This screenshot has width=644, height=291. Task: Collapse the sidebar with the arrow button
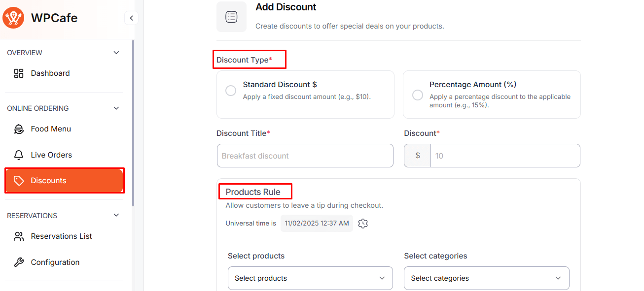coord(131,18)
